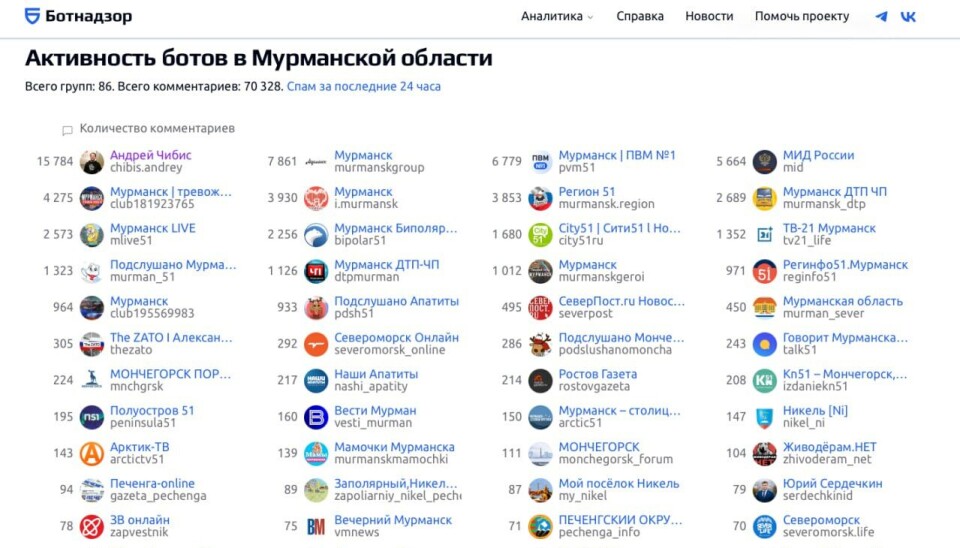Open Юрий Сердечкин profile link
The width and height of the screenshot is (960, 548).
pos(832,484)
